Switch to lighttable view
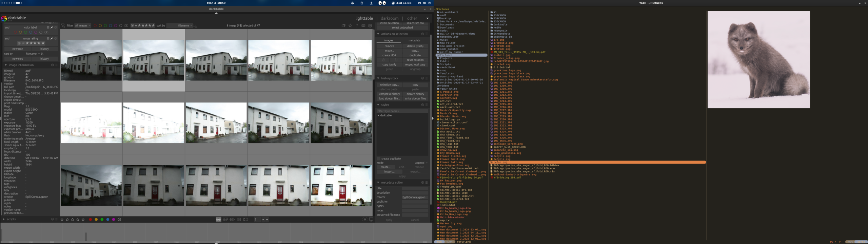Screen dimensions: 868x244 click(x=364, y=18)
